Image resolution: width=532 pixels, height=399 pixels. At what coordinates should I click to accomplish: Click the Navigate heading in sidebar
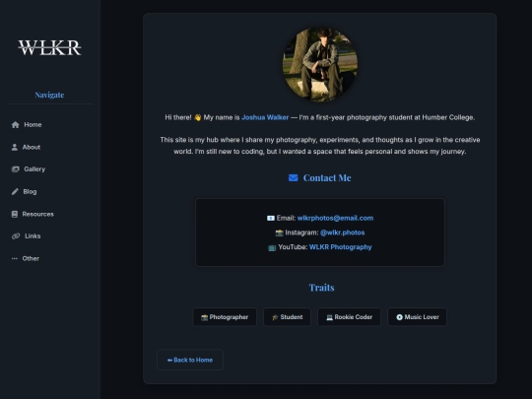tap(49, 95)
